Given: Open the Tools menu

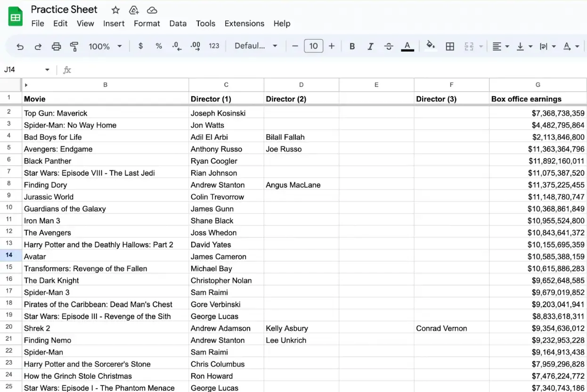Looking at the screenshot, I should click(x=205, y=24).
